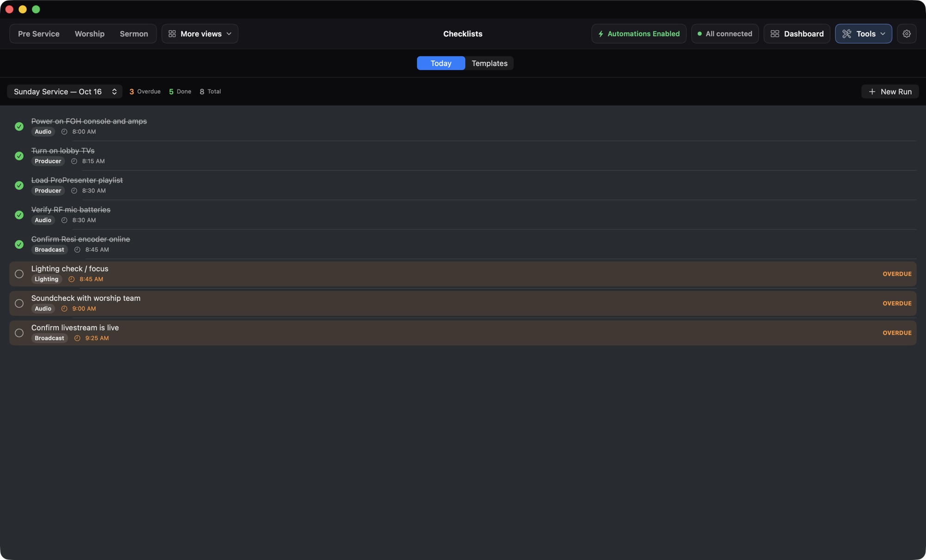The width and height of the screenshot is (926, 560).
Task: Open the Sermon view
Action: coord(134,34)
